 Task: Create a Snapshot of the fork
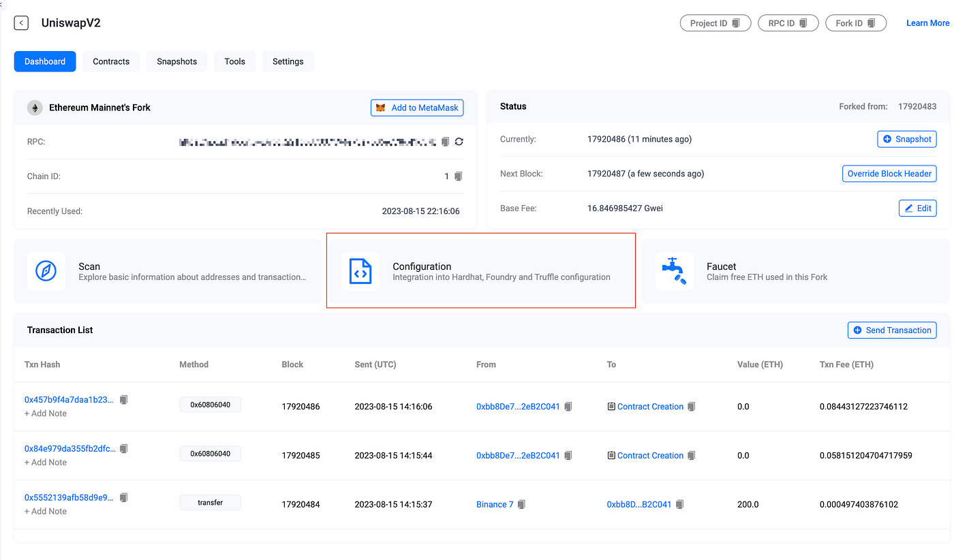(906, 139)
